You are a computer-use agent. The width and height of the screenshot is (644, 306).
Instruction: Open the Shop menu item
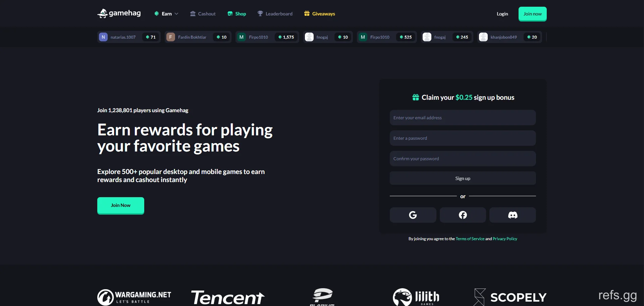click(237, 14)
